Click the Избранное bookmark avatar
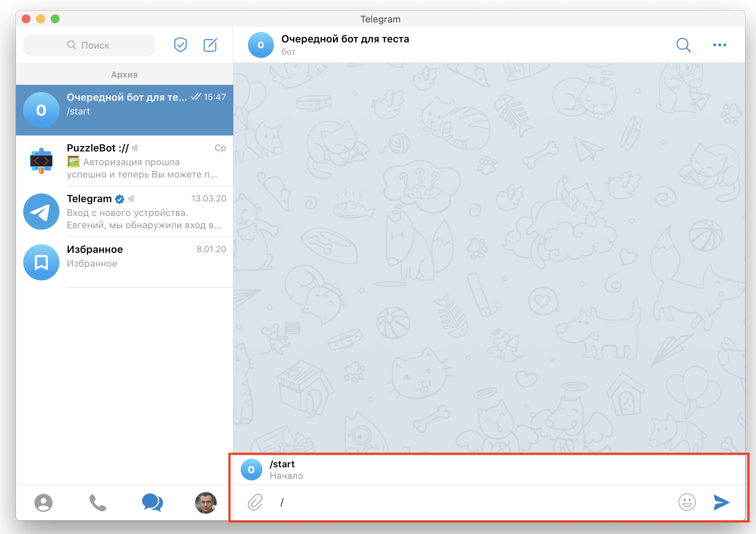756x534 pixels. (41, 262)
